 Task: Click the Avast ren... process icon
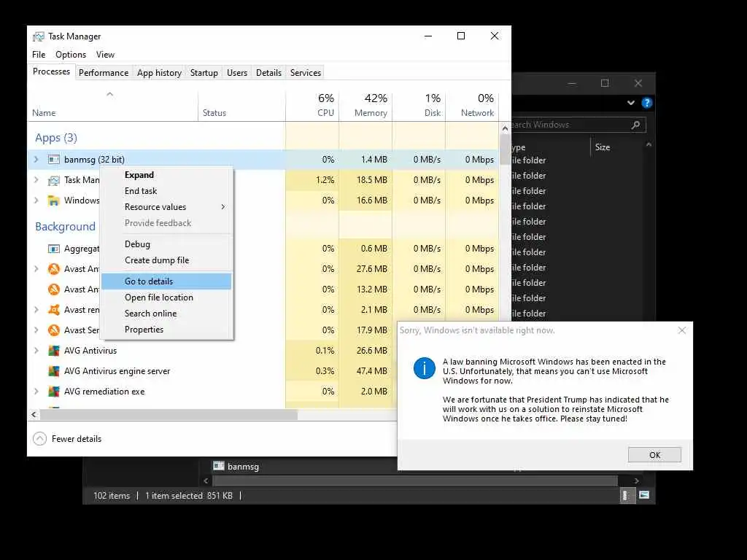click(x=54, y=310)
